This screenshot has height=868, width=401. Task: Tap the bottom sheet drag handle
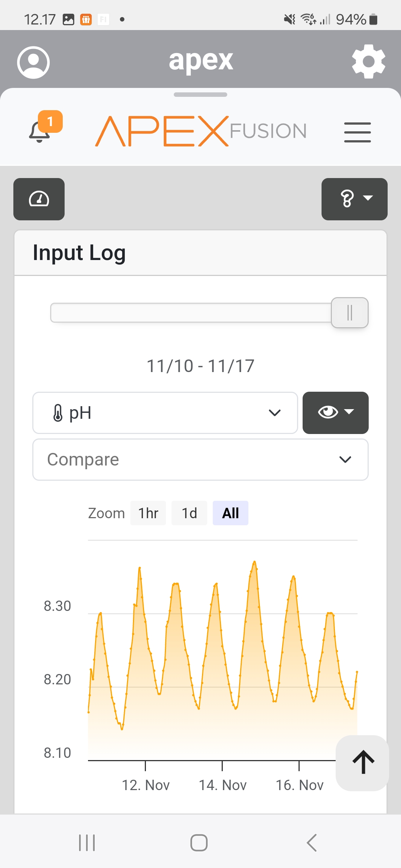coord(200,95)
